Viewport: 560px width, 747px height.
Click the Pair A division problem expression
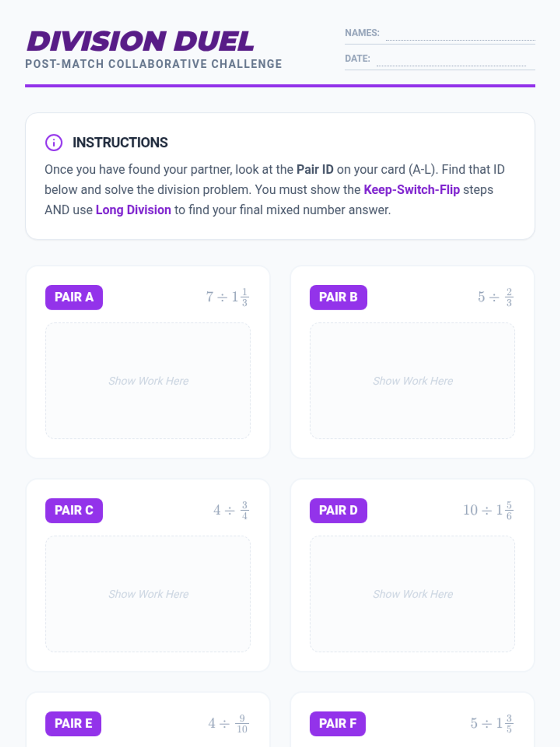click(x=228, y=297)
